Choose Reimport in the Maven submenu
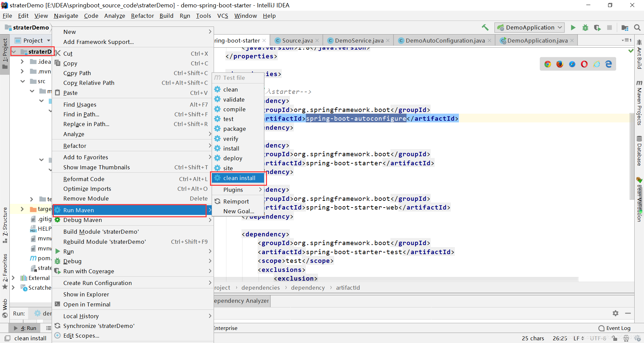 coord(238,202)
